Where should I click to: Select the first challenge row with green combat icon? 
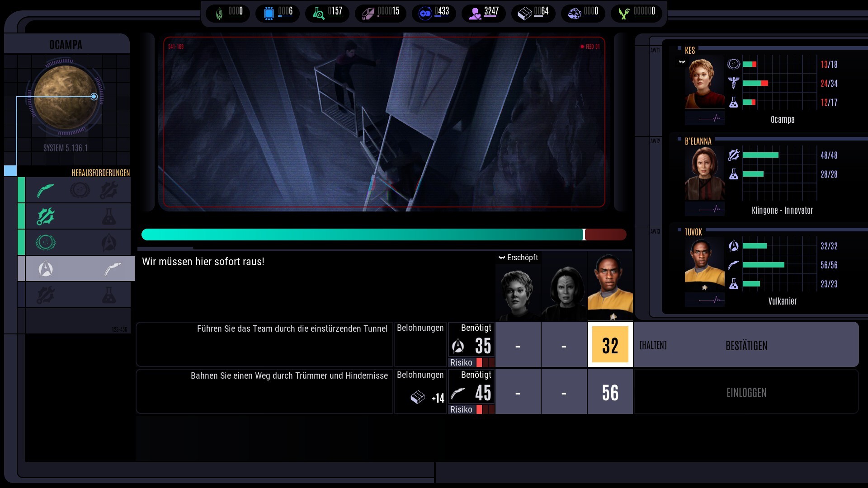coord(78,190)
